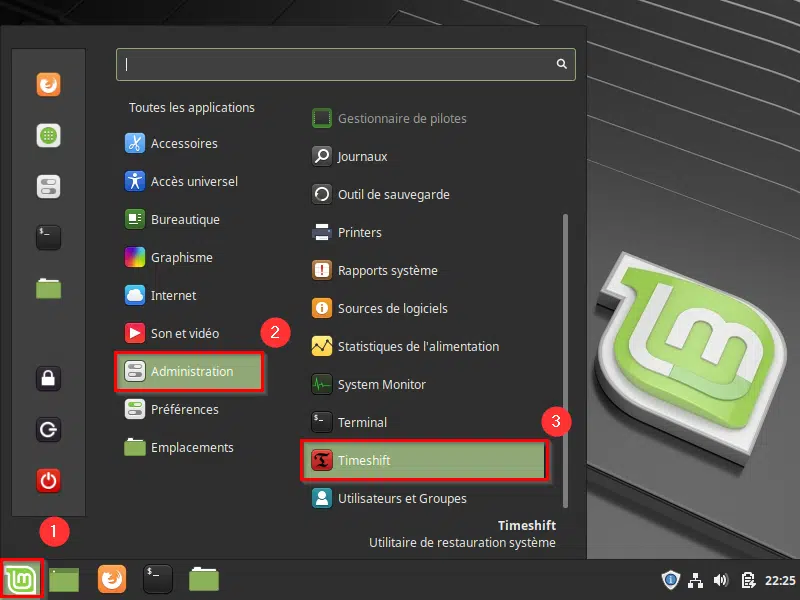Select the Internet category
800x600 pixels.
tap(191, 295)
